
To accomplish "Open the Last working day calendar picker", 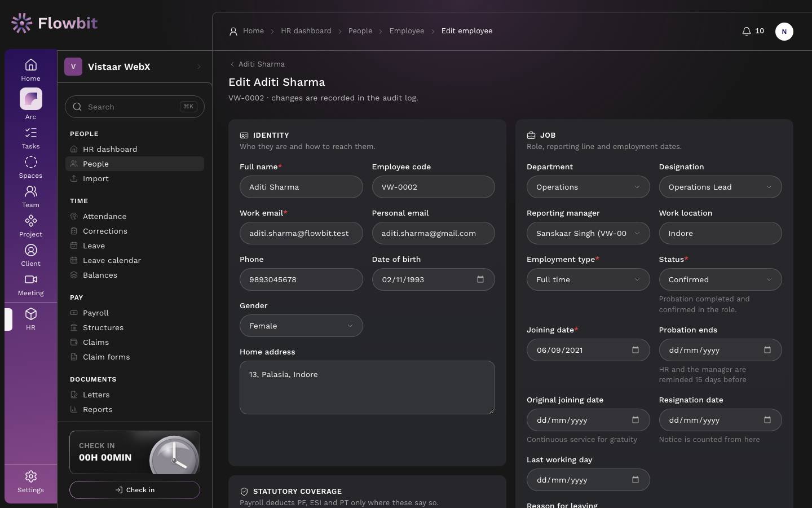I will point(636,480).
